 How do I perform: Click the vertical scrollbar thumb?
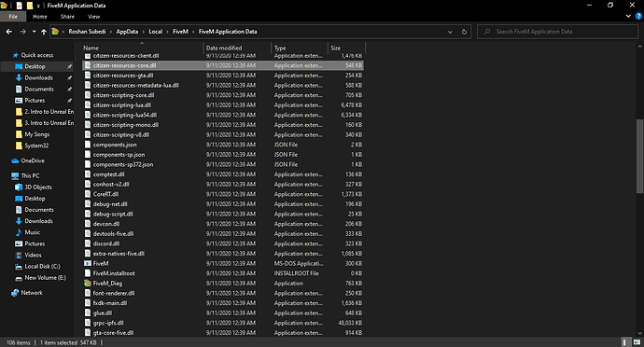tap(639, 156)
